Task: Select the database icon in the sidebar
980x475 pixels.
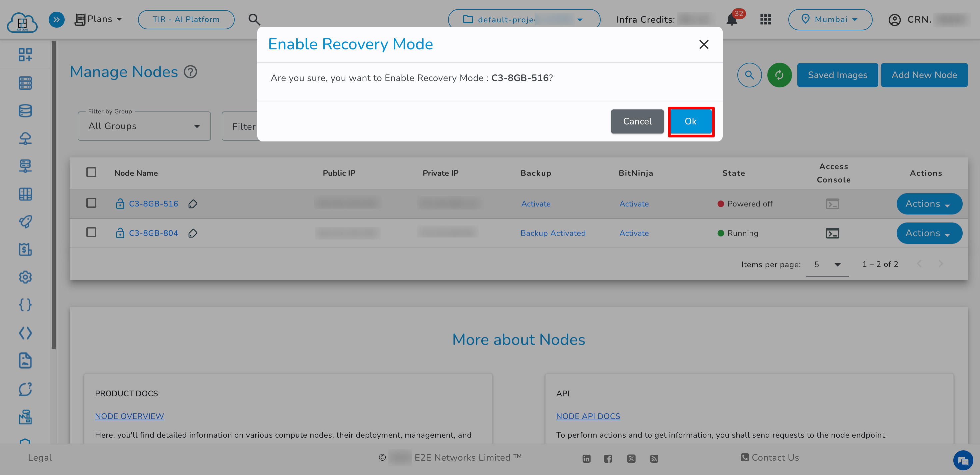Action: click(25, 110)
